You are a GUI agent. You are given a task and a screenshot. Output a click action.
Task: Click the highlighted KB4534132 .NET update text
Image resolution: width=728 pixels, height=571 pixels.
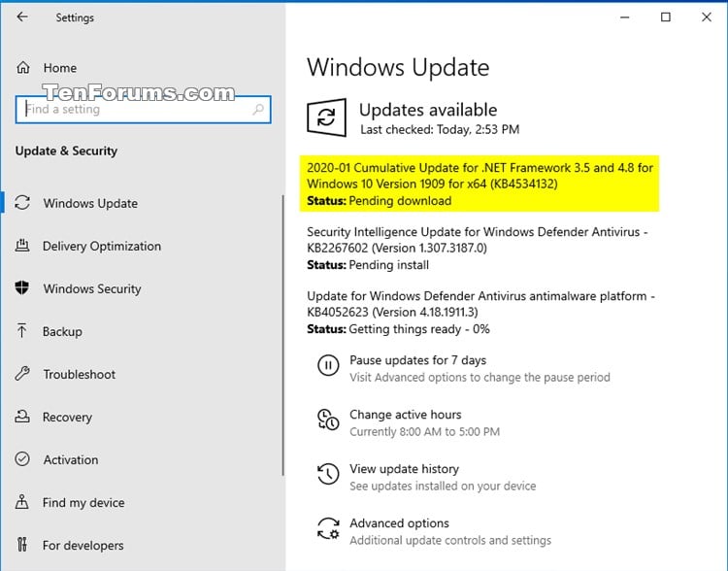tap(480, 176)
